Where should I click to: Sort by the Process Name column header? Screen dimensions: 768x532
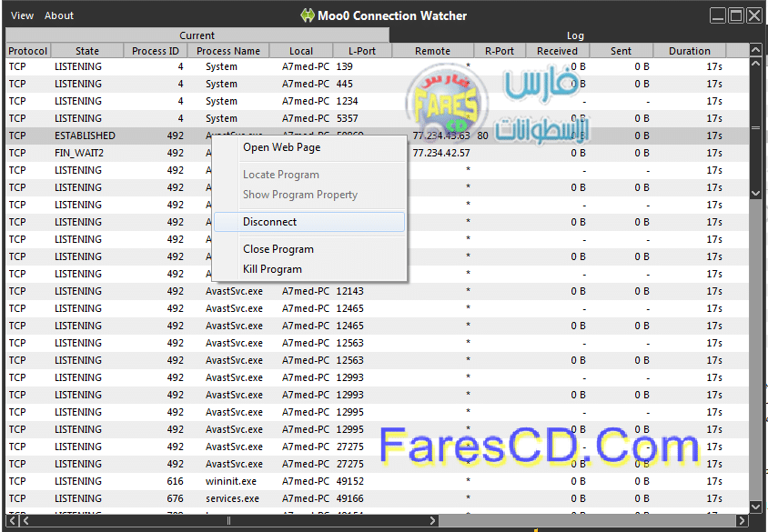[228, 51]
